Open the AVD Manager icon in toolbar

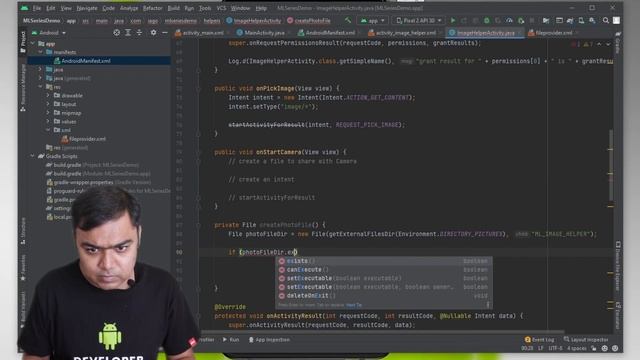pyautogui.click(x=581, y=20)
